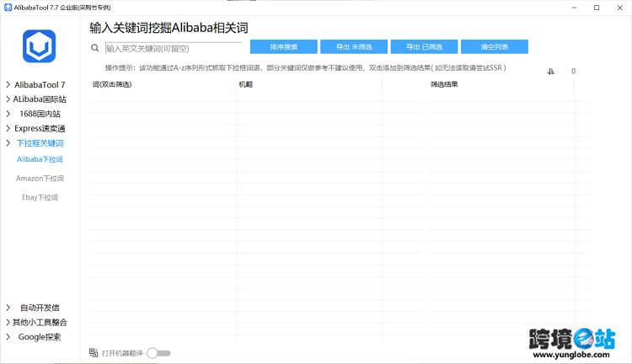Toggle the 打开机器翻译 switch
The width and height of the screenshot is (632, 364).
tap(158, 353)
